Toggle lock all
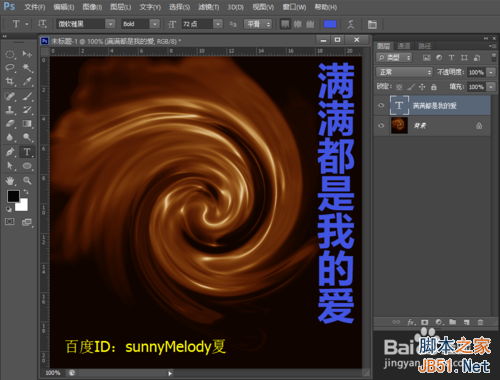The width and height of the screenshot is (500, 380). coord(433,87)
